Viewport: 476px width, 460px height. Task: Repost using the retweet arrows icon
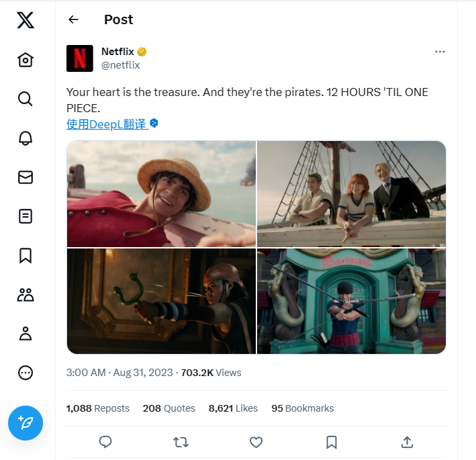click(181, 442)
